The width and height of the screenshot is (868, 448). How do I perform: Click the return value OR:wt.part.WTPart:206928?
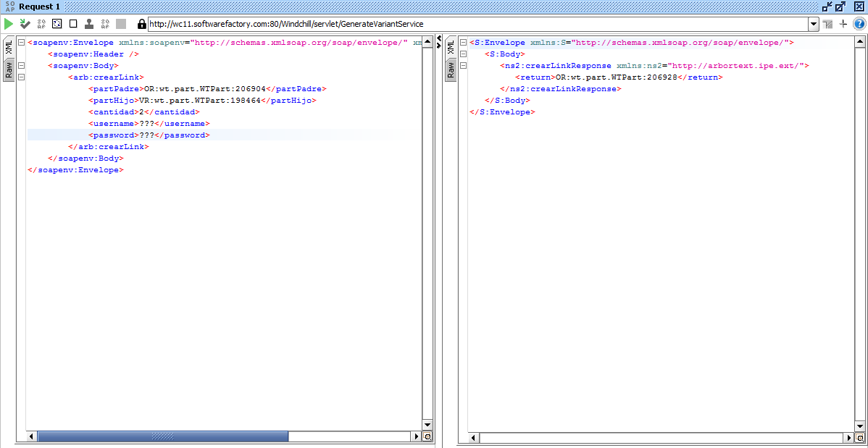point(617,77)
